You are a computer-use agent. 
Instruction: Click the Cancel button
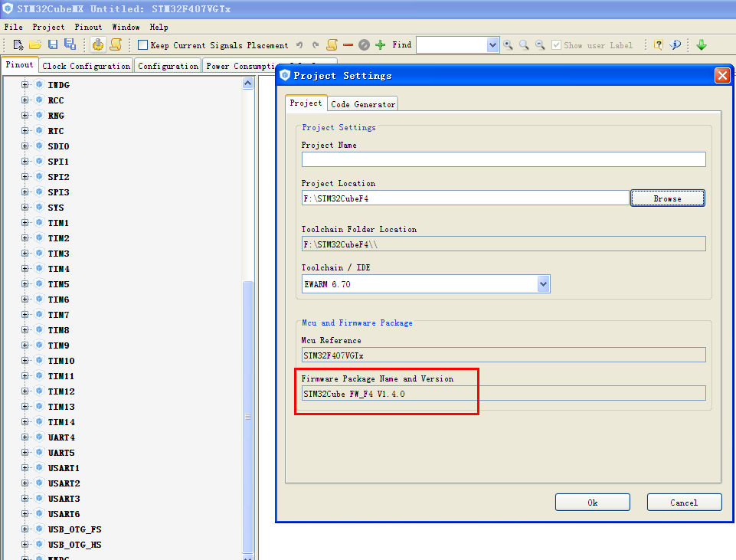point(684,503)
